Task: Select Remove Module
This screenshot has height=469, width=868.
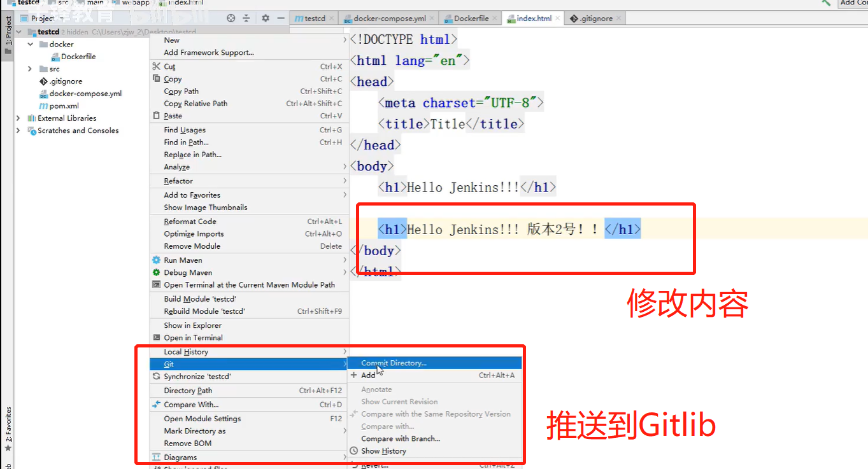Action: (x=250, y=246)
